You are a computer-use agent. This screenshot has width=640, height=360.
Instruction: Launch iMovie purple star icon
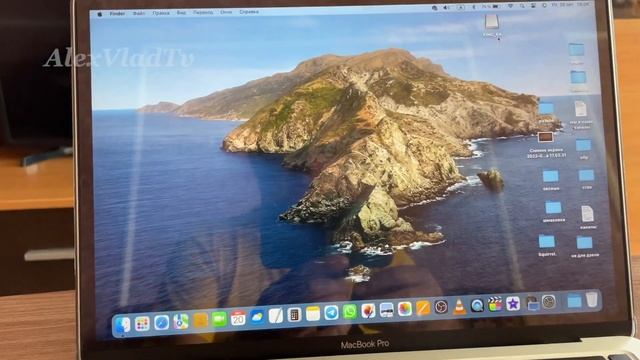tap(513, 303)
